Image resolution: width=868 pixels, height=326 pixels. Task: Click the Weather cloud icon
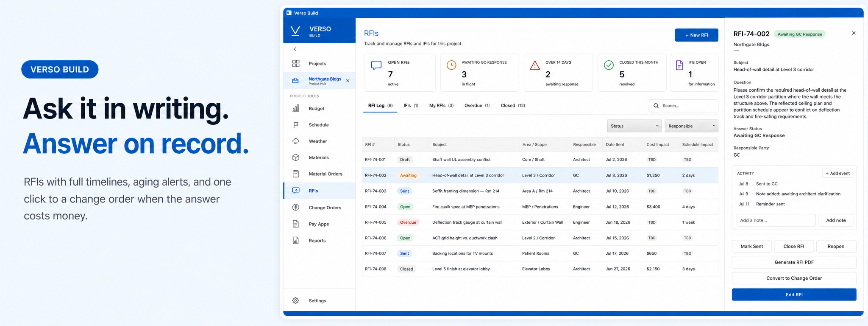pos(296,141)
